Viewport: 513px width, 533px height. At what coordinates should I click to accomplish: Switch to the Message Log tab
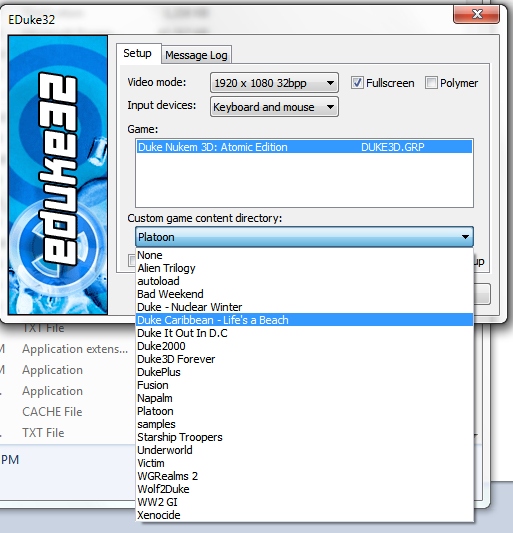click(196, 55)
